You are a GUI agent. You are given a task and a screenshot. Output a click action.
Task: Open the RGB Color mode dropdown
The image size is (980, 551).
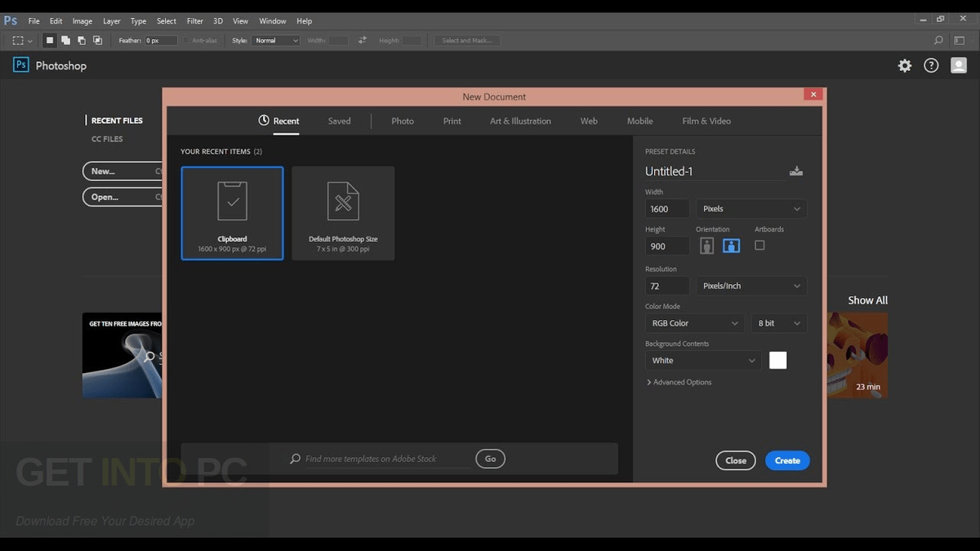point(694,323)
